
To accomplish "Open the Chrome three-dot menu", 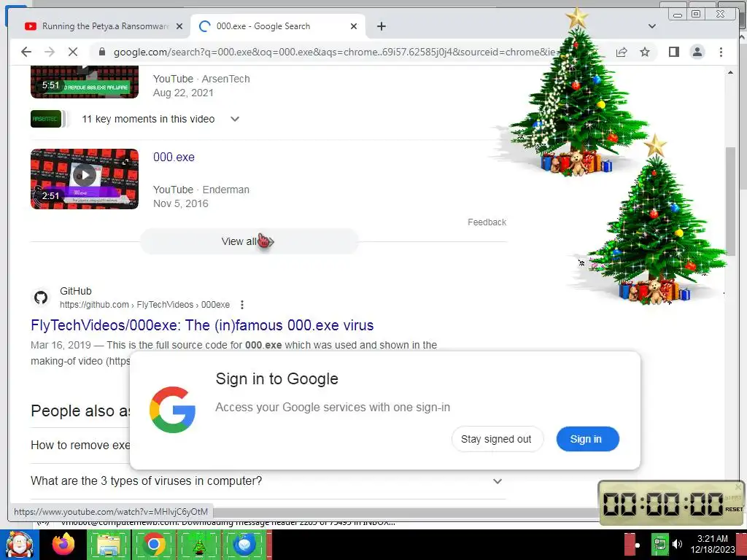I will pyautogui.click(x=721, y=52).
